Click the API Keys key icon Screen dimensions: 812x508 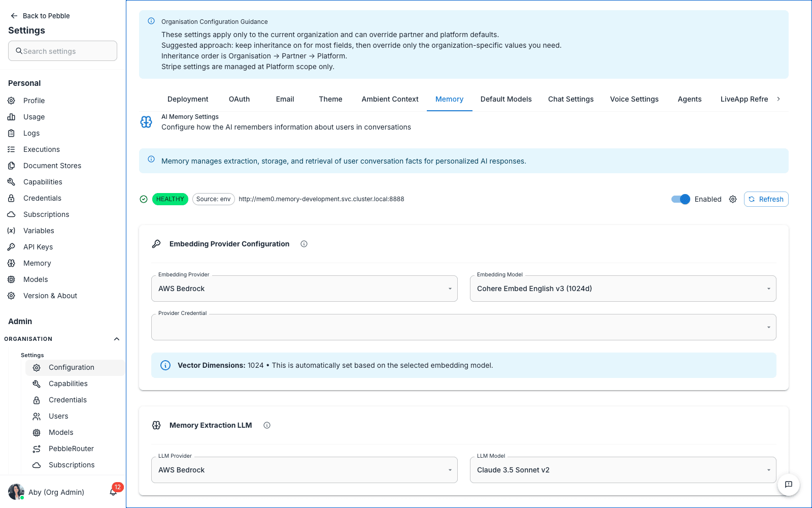point(11,247)
